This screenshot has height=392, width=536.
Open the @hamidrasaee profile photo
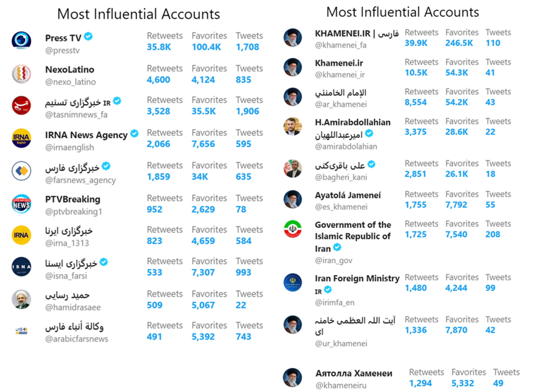21,299
